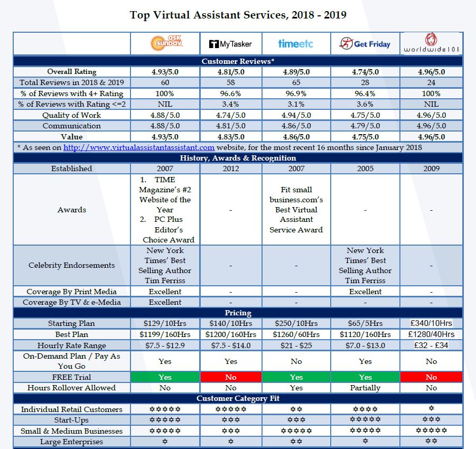Select the 'Starting Plan' row label
This screenshot has width=476, height=449.
pos(72,323)
